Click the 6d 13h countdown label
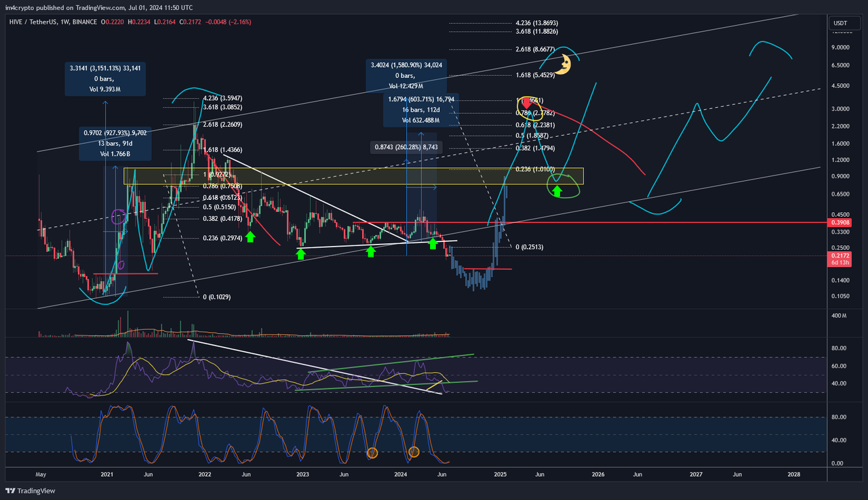This screenshot has width=868, height=500. coord(840,264)
